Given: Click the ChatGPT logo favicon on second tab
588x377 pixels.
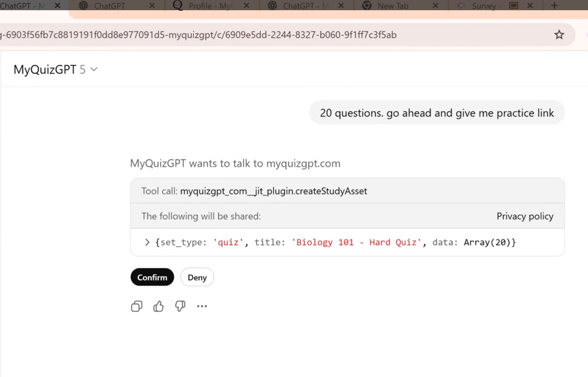Looking at the screenshot, I should pyautogui.click(x=83, y=5).
